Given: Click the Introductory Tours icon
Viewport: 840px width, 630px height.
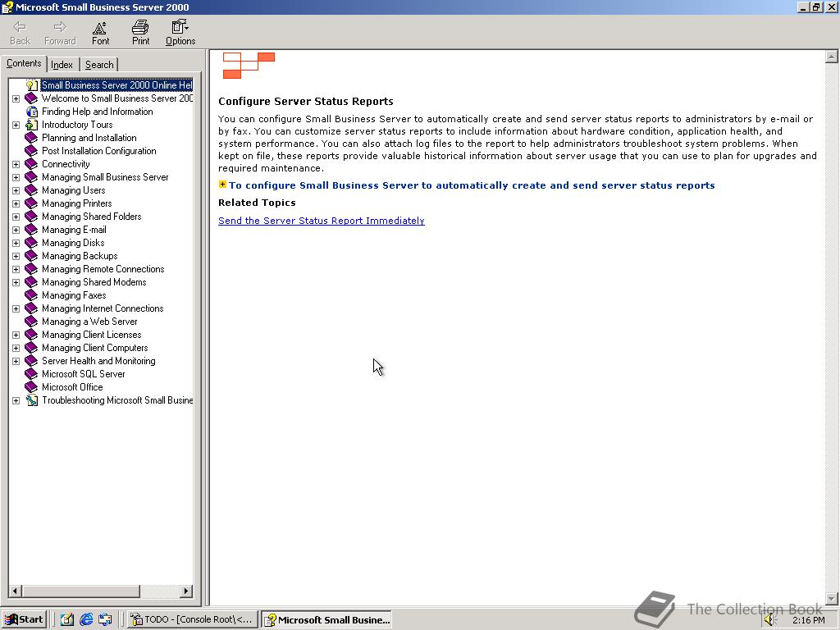Looking at the screenshot, I should (x=32, y=125).
